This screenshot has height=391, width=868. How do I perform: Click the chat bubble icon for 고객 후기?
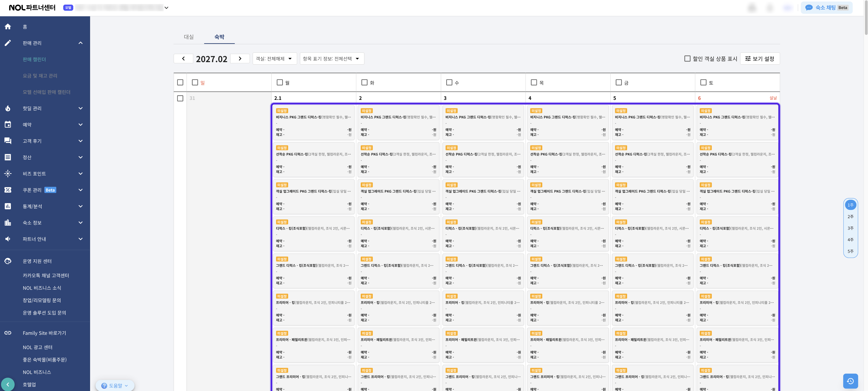tap(8, 141)
